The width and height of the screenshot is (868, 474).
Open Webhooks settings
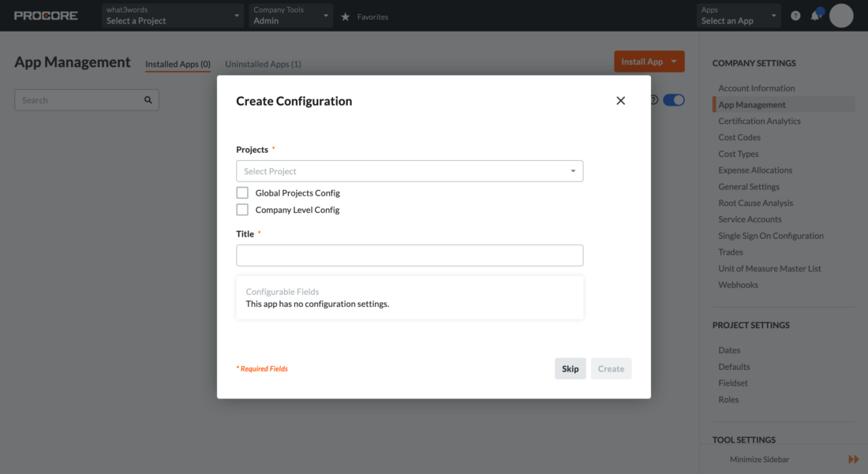[x=738, y=285]
